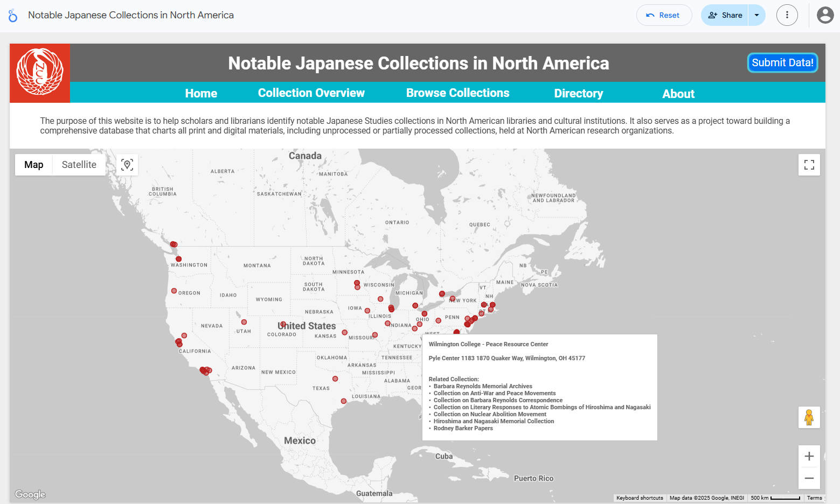Image resolution: width=840 pixels, height=504 pixels.
Task: Click the Oregon map marker
Action: (174, 291)
